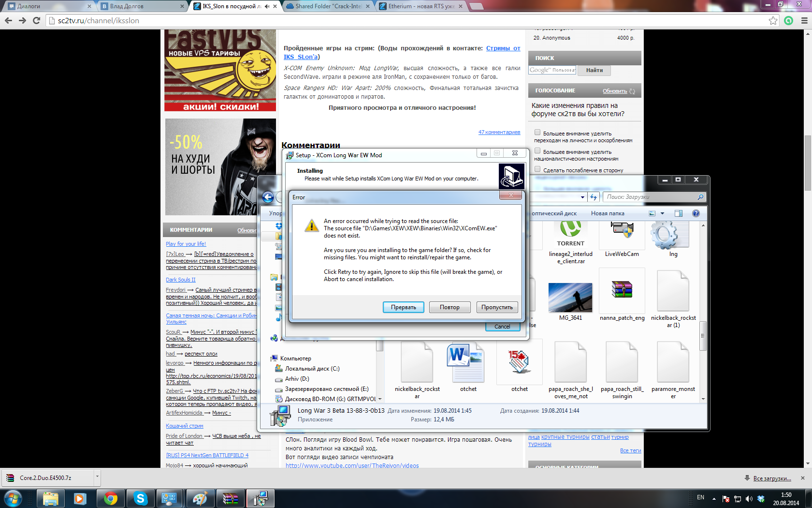Viewport: 812px width, 508px height.
Task: Select Компьютер in Explorer tree
Action: (x=295, y=359)
